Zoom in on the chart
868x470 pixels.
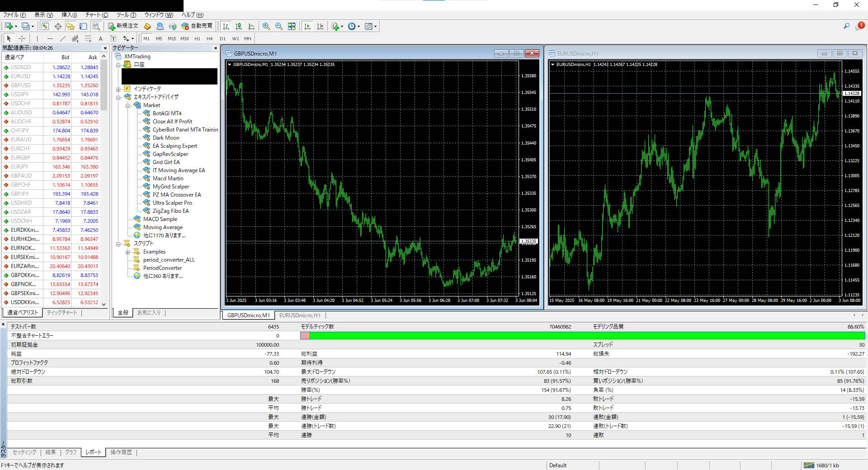tap(266, 26)
